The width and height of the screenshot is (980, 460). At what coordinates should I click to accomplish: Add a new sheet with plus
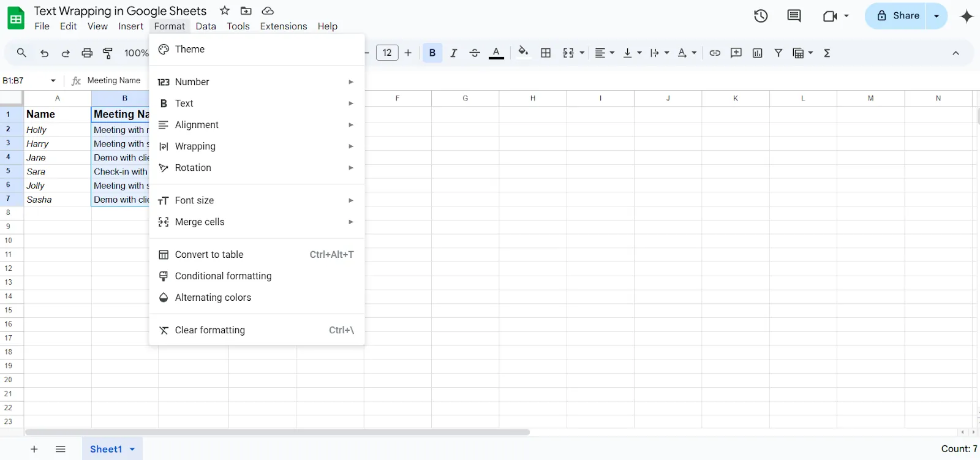[x=34, y=449]
